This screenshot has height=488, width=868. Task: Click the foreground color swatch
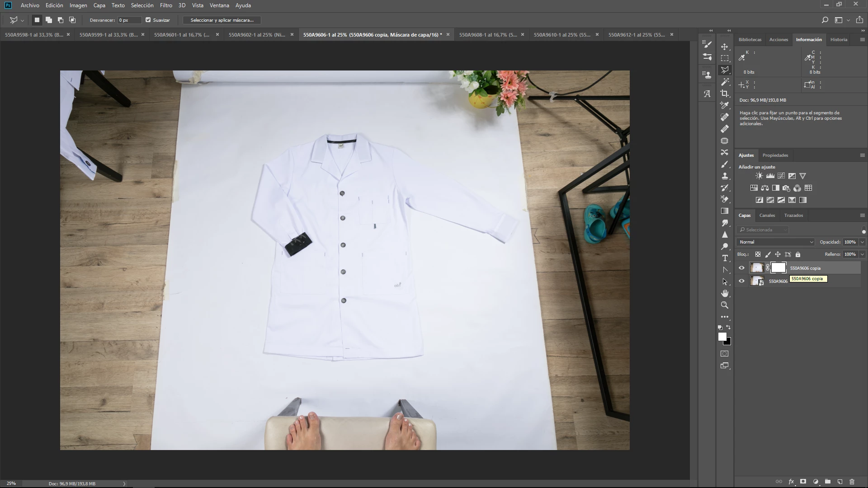coord(722,337)
